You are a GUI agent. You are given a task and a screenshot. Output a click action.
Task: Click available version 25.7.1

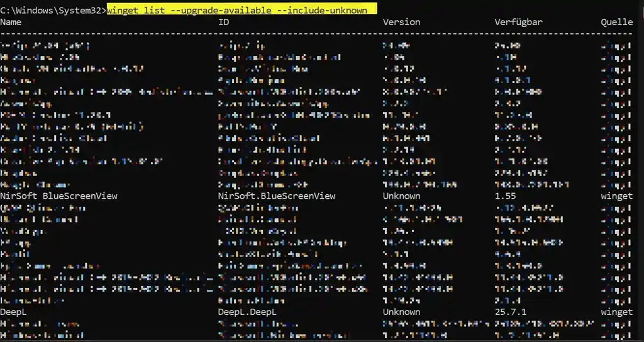pyautogui.click(x=511, y=312)
